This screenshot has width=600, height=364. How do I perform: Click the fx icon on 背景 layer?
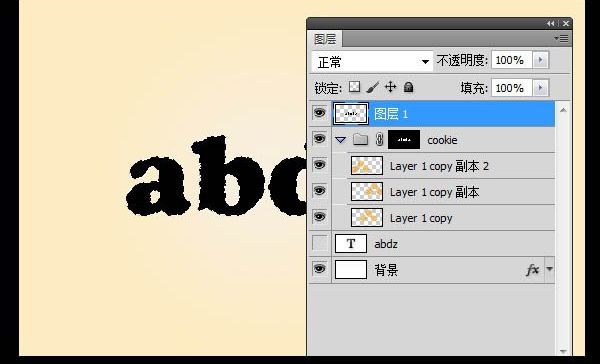[532, 270]
